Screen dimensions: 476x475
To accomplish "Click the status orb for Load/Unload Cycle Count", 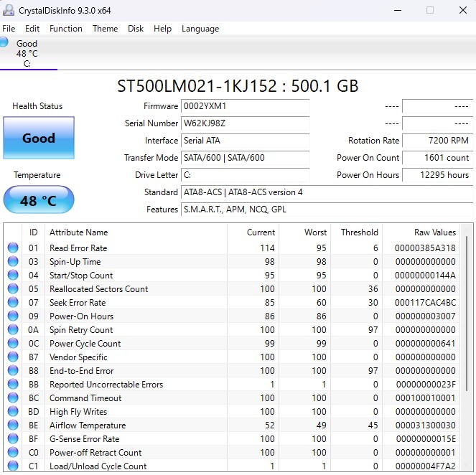I will point(13,466).
